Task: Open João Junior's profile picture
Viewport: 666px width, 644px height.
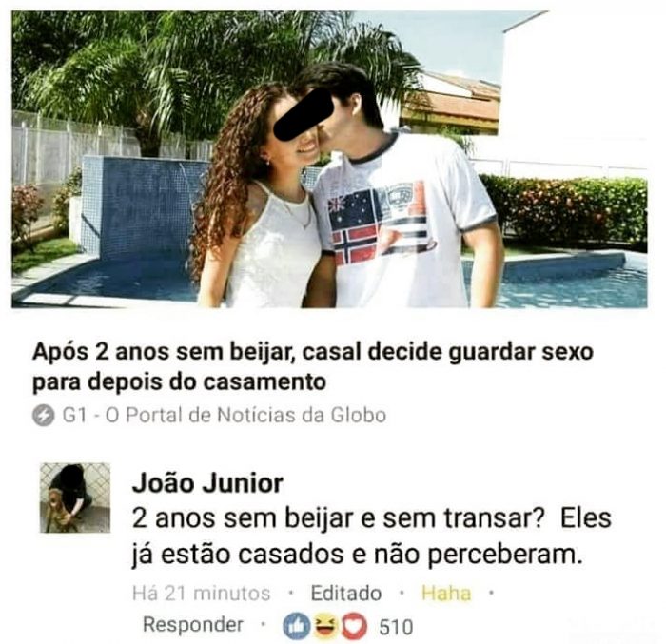Action: coord(75,498)
